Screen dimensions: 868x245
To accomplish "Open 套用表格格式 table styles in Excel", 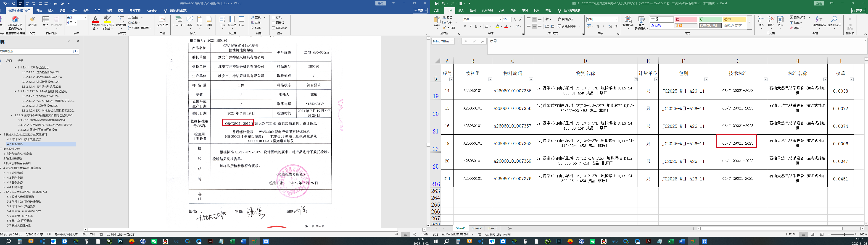I will pos(641,23).
